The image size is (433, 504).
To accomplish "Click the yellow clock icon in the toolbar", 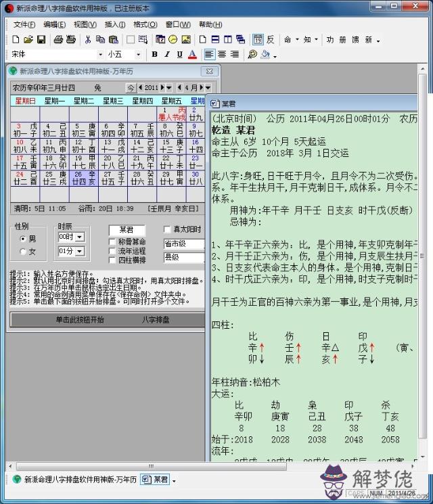I will (173, 39).
